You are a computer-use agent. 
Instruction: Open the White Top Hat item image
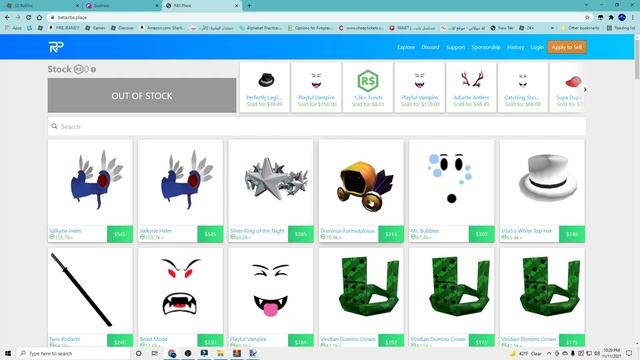pyautogui.click(x=542, y=182)
